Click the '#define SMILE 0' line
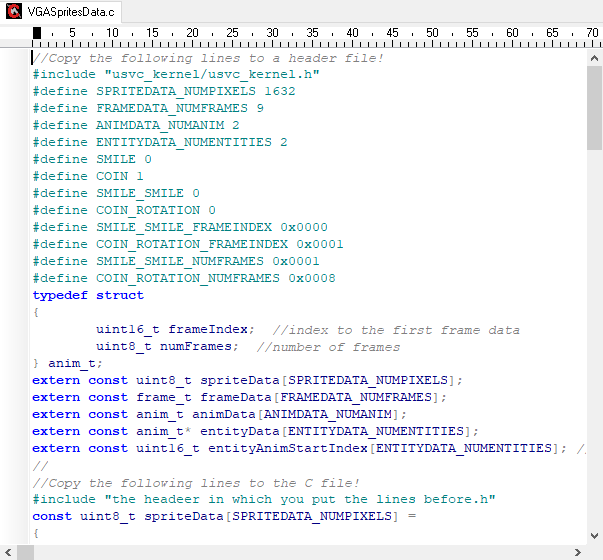603x560 pixels. [x=92, y=159]
